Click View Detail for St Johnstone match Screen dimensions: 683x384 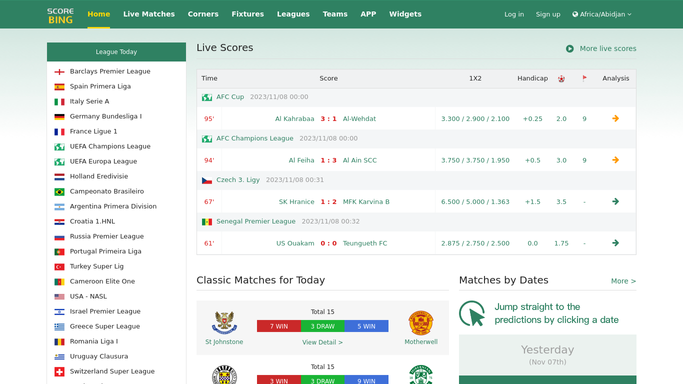point(322,343)
